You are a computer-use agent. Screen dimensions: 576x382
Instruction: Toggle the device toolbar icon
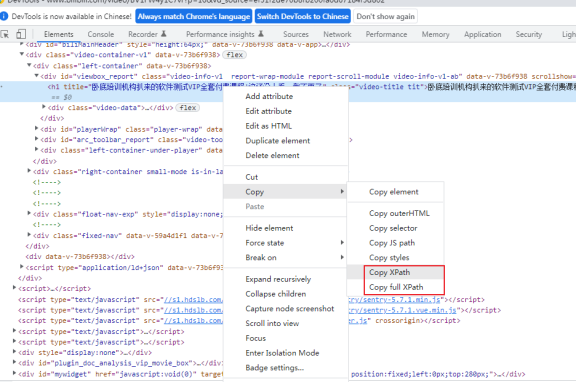21,34
